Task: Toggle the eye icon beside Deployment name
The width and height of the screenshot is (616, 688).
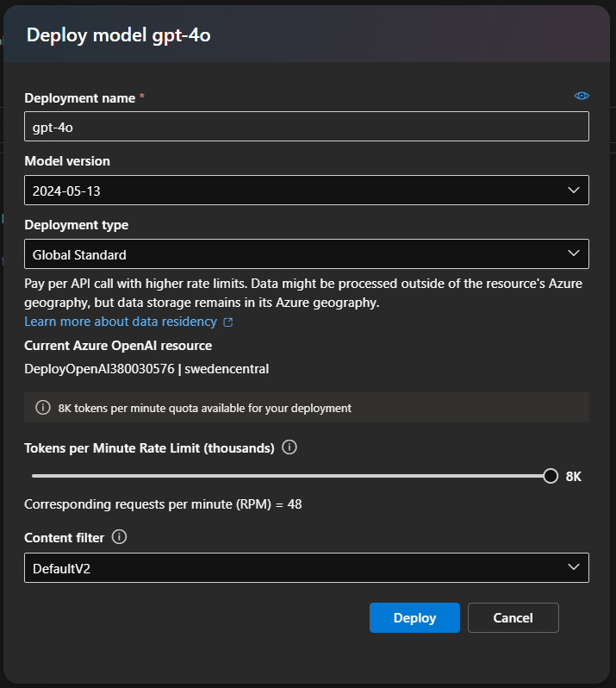Action: (582, 96)
